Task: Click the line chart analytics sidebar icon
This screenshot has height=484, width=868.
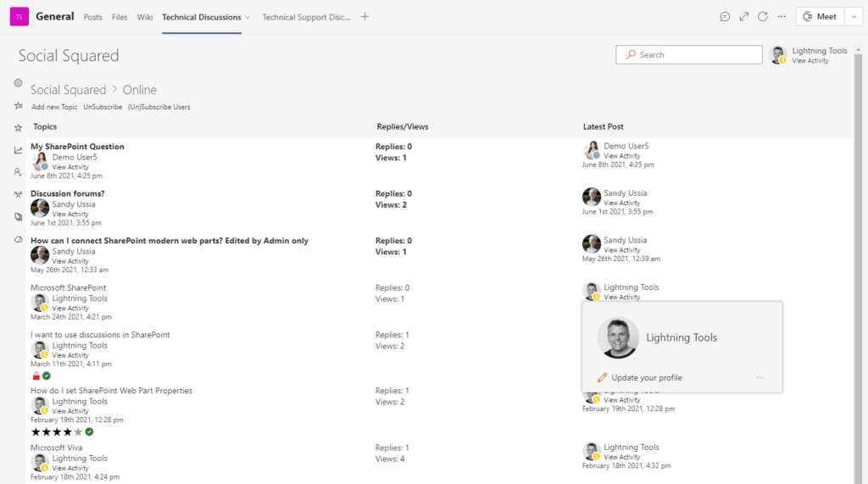Action: 18,150
